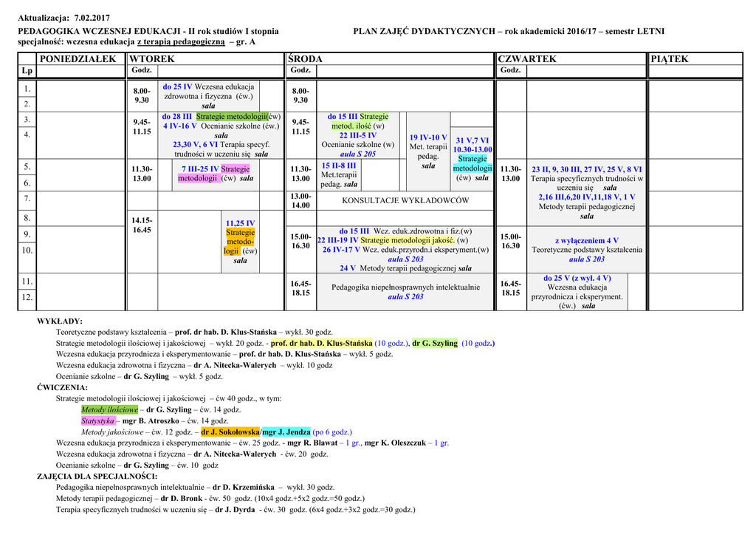Image resolution: width=756 pixels, height=535 pixels.
Task: Click the ŚRODA column header
Action: point(305,59)
